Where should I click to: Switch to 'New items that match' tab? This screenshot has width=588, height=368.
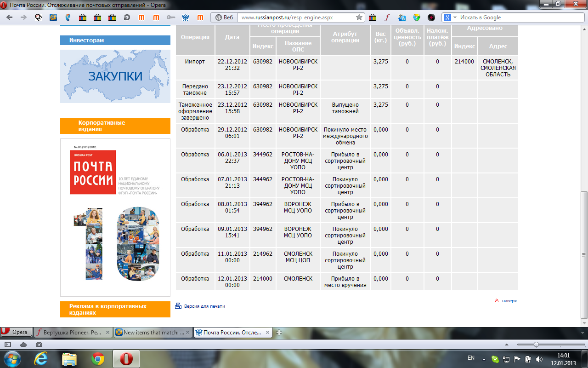click(x=153, y=332)
